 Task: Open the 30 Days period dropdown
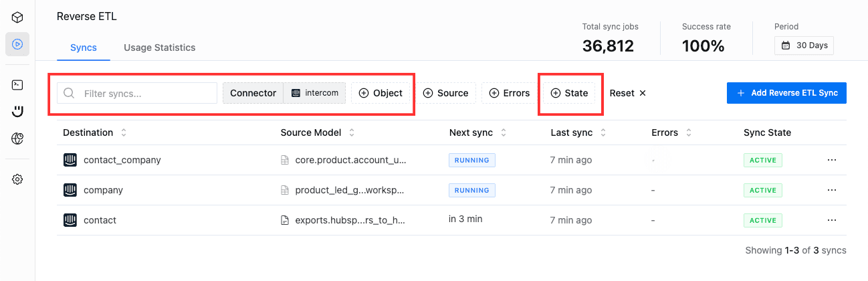tap(804, 45)
